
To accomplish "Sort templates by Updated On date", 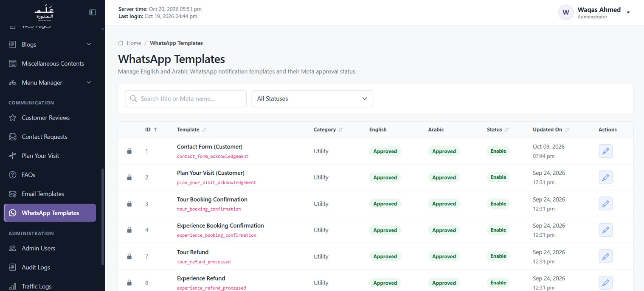I will [567, 130].
